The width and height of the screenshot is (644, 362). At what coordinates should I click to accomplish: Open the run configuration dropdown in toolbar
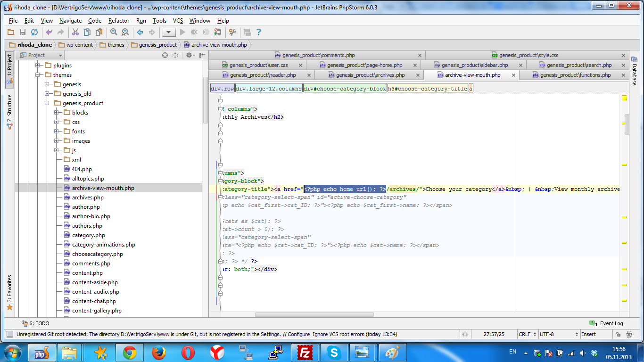pos(169,32)
